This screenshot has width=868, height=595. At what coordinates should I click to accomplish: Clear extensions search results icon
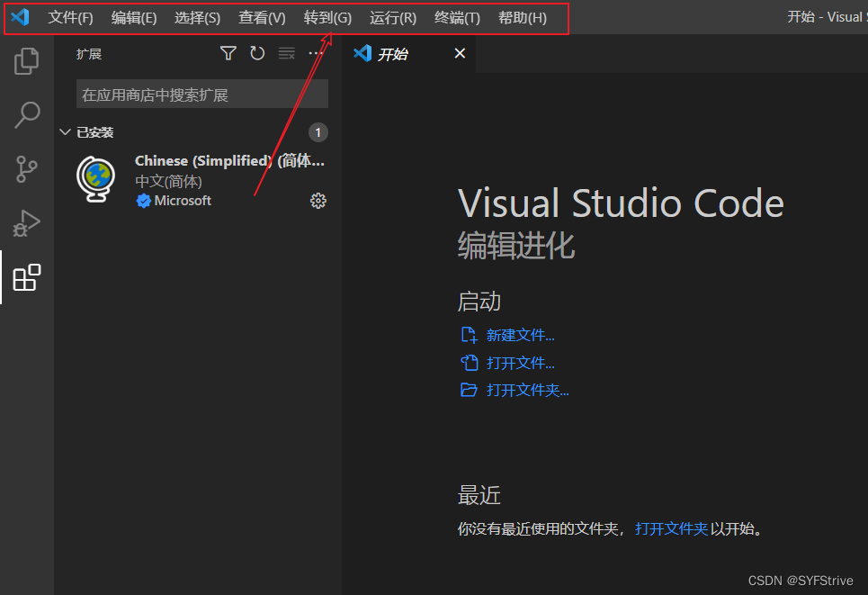click(287, 53)
